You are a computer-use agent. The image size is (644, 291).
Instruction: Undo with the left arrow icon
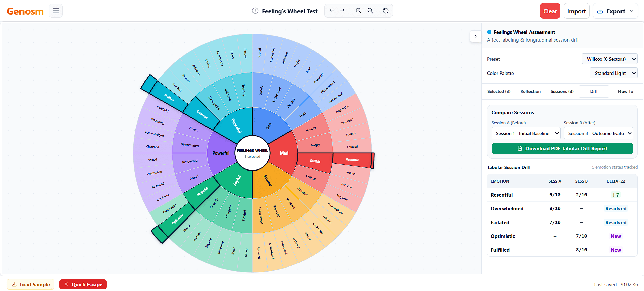332,10
